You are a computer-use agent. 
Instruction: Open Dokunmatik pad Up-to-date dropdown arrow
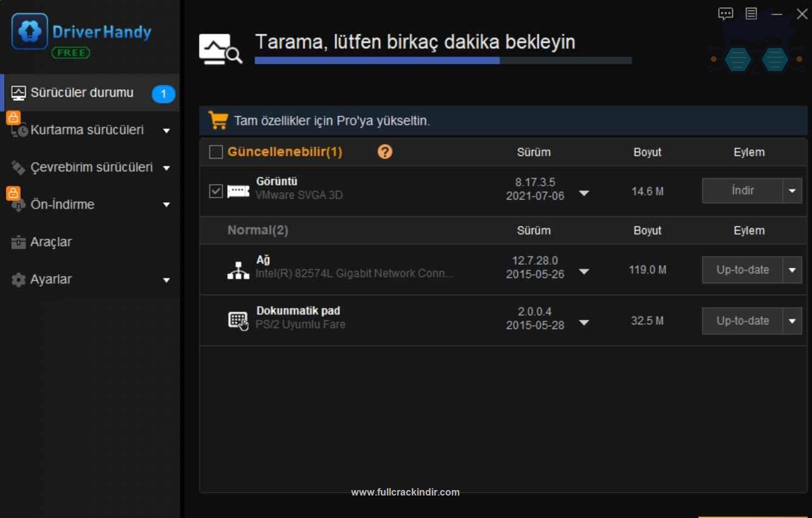[x=792, y=321]
